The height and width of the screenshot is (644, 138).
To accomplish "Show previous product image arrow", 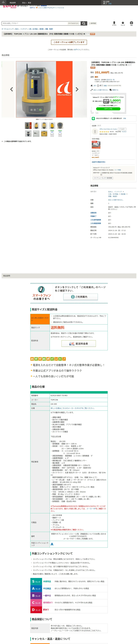I will tap(11, 89).
